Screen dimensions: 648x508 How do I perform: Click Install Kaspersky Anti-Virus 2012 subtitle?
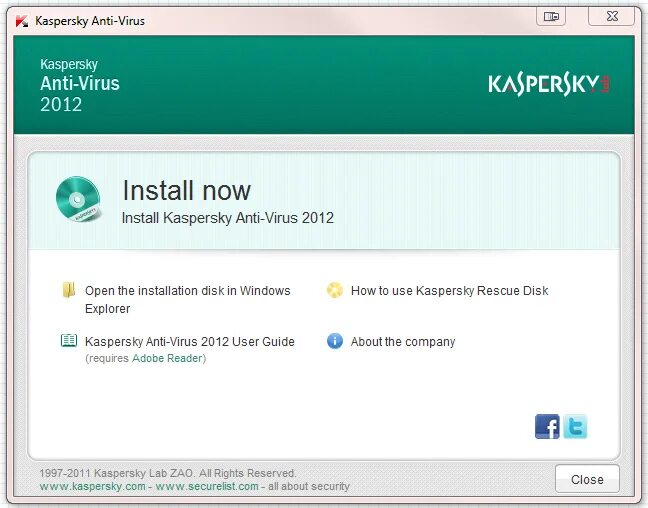[228, 218]
